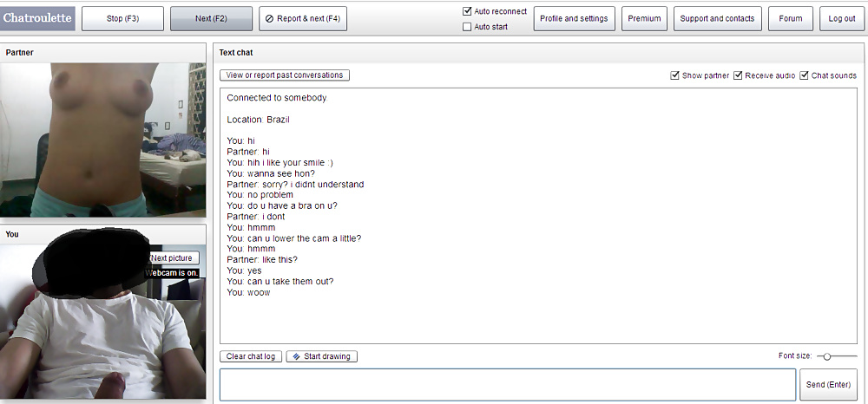
Task: Click the Report & next prohibition icon
Action: click(x=268, y=18)
